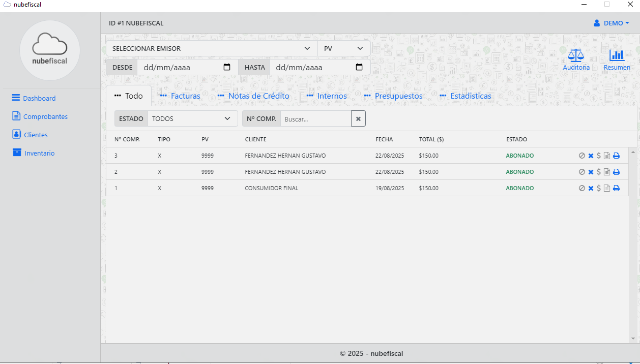640x364 pixels.
Task: Open the DEMO user menu
Action: click(612, 23)
